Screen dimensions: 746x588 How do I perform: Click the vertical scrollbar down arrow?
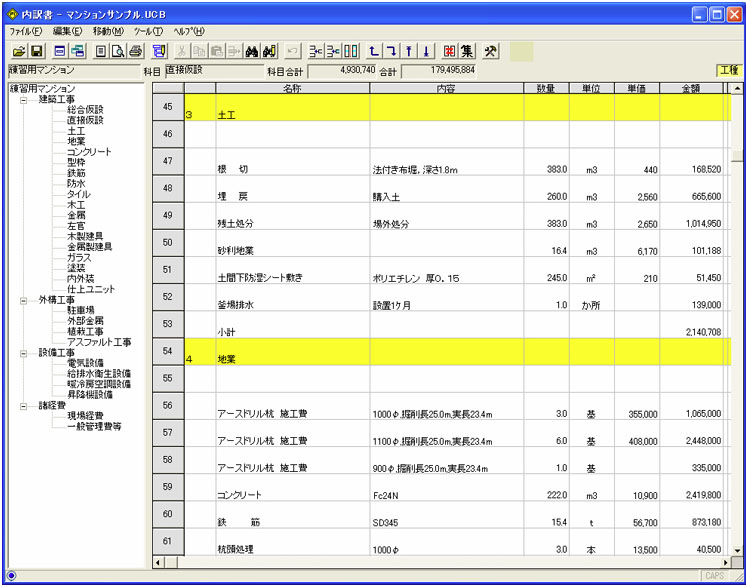click(737, 550)
